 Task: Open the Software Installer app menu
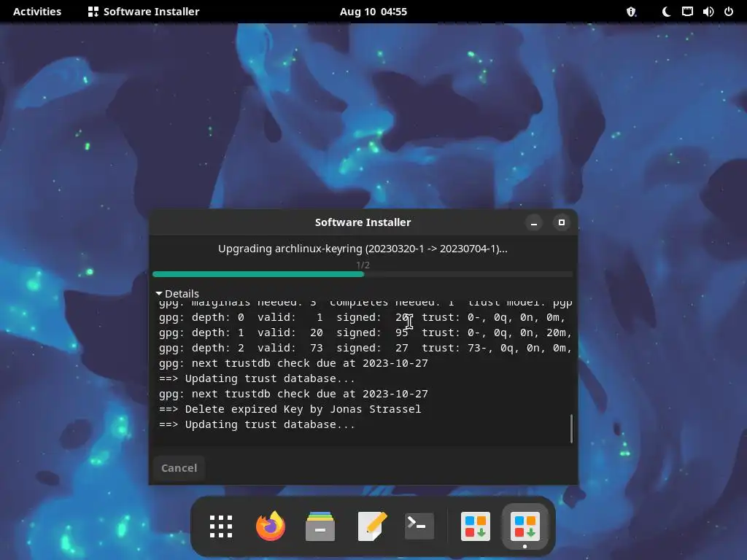point(144,12)
